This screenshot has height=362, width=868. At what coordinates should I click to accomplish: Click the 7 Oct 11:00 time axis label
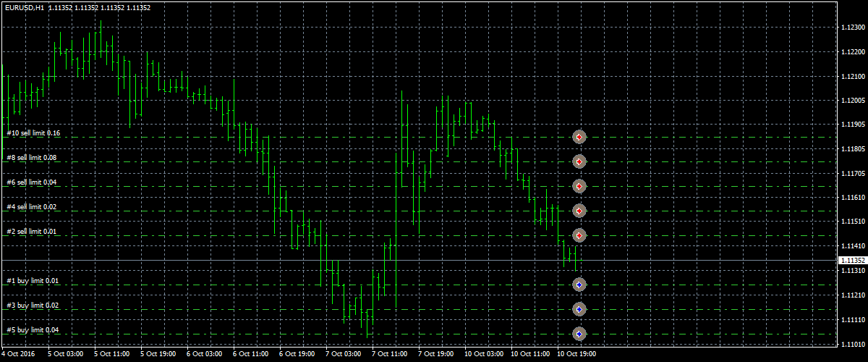point(388,354)
